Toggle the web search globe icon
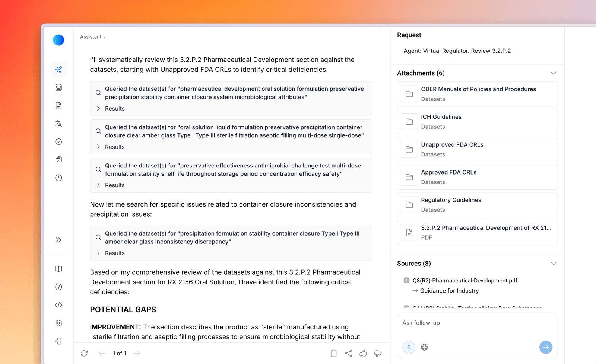Viewport: 596px width, 364px height. click(424, 347)
